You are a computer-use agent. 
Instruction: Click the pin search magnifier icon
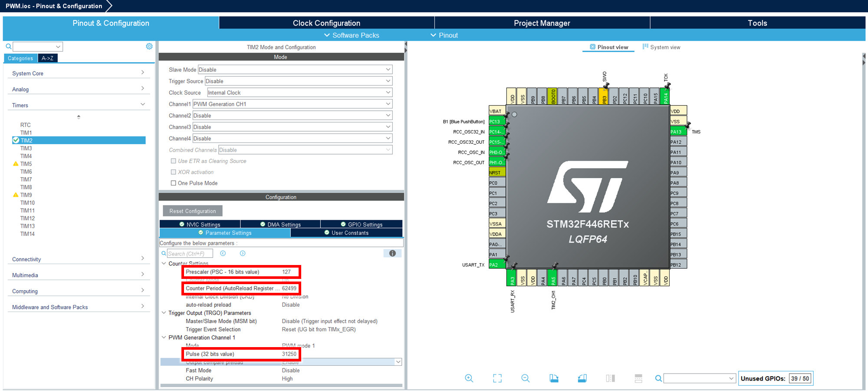[x=658, y=378]
